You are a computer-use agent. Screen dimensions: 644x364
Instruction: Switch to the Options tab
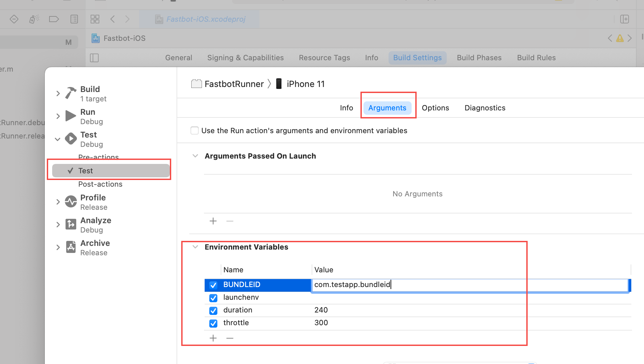coord(435,108)
